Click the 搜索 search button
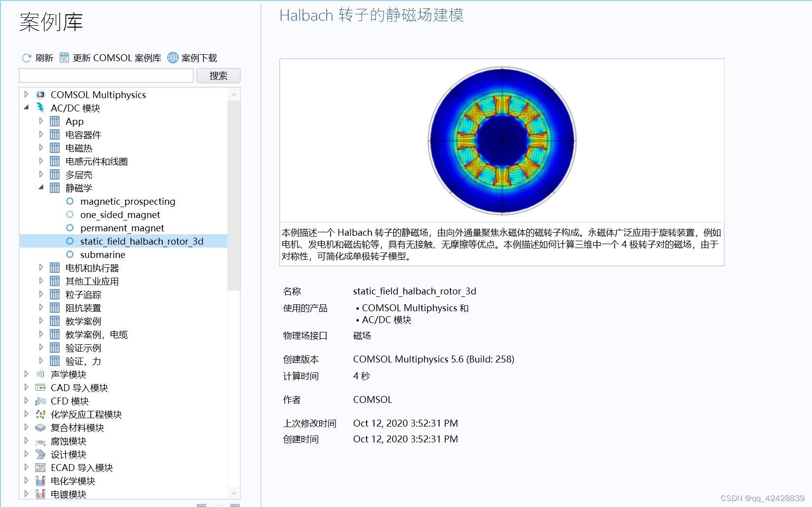Image resolution: width=812 pixels, height=507 pixels. pos(219,75)
